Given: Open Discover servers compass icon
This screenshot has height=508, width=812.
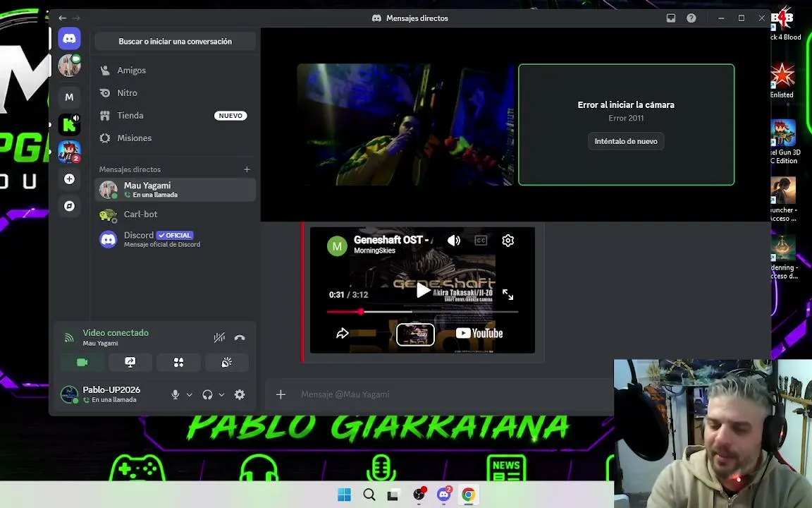Looking at the screenshot, I should coord(69,206).
